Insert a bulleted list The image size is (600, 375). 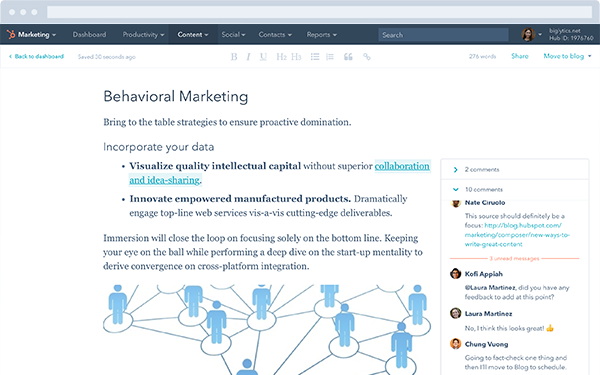click(x=315, y=57)
